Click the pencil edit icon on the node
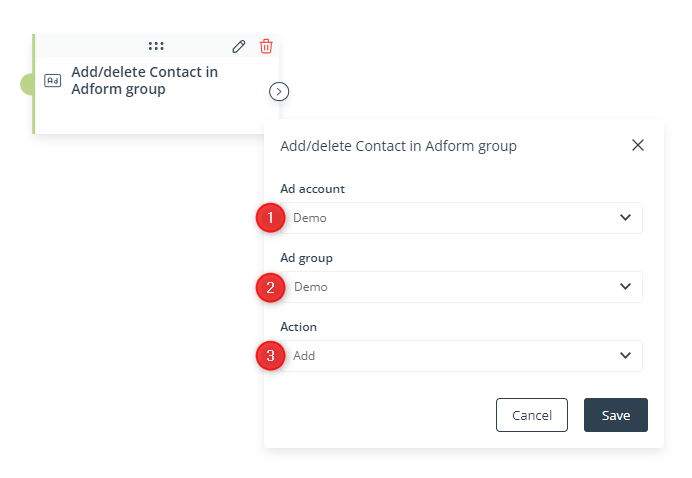Image resolution: width=692 pixels, height=478 pixels. [x=239, y=46]
